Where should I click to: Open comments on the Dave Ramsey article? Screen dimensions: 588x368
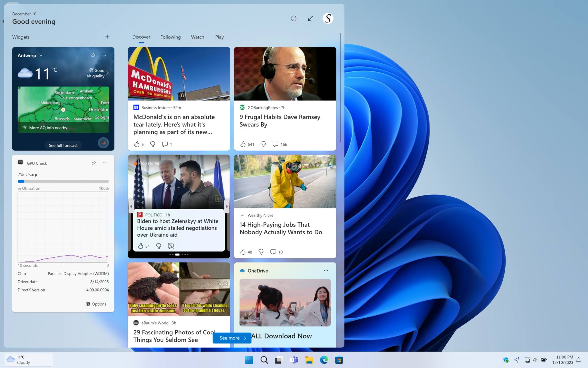coord(275,144)
